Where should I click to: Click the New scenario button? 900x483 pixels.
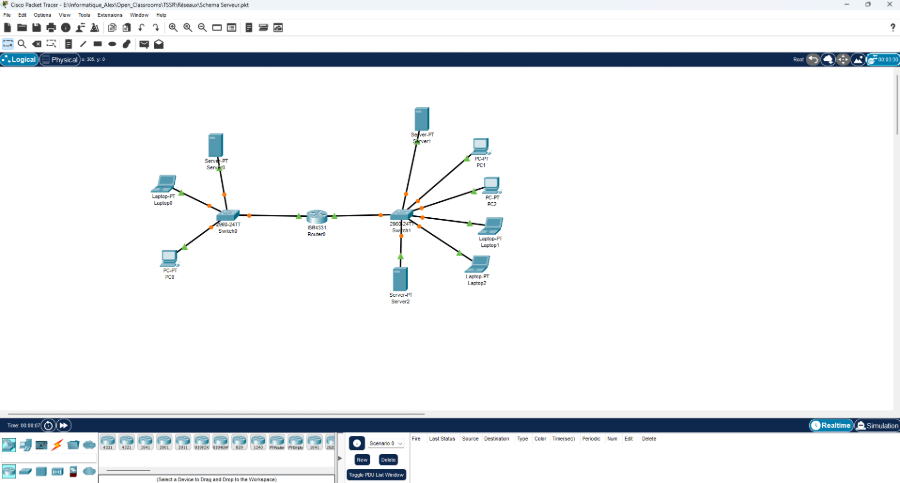tap(362, 460)
